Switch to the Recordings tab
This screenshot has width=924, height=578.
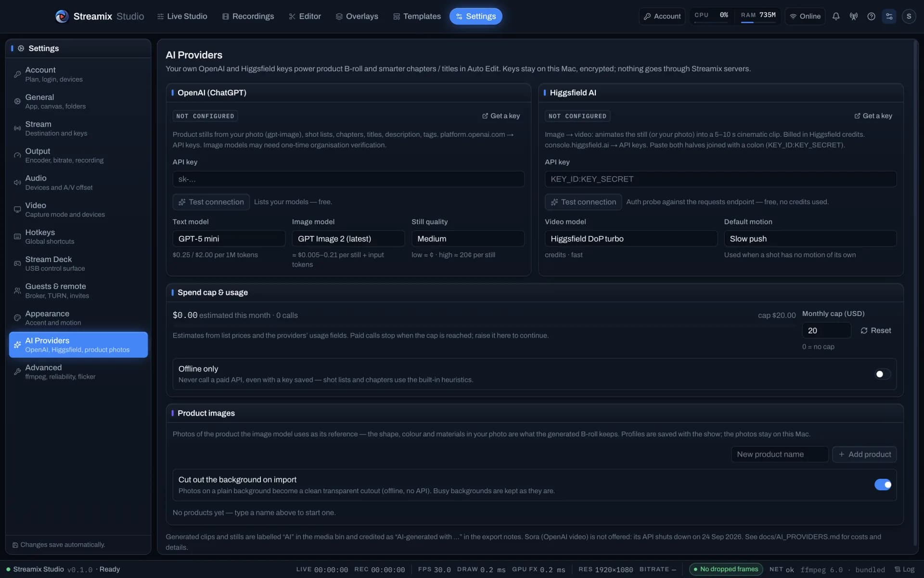pyautogui.click(x=248, y=16)
